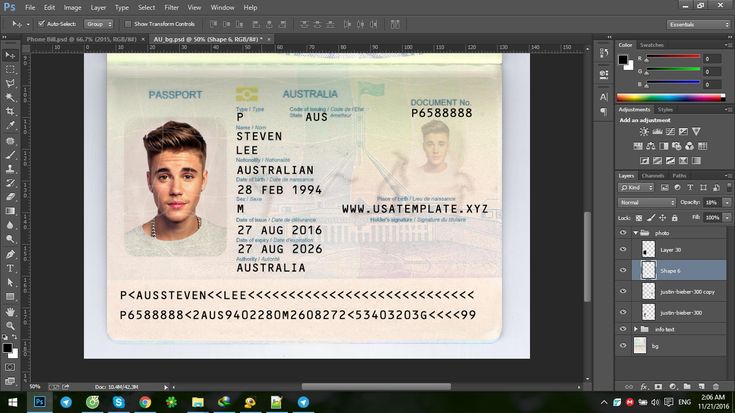The height and width of the screenshot is (413, 735).
Task: Open the Fill slider dropdown arrow
Action: coord(727,218)
